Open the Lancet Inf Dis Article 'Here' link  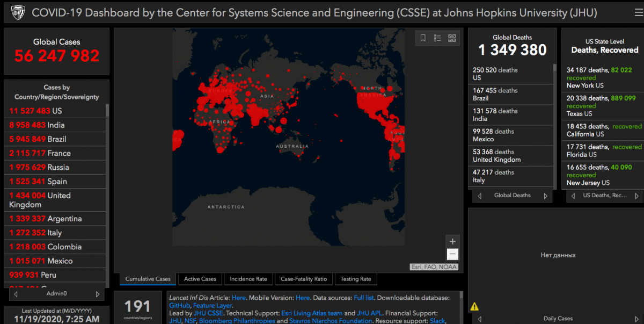coord(239,298)
